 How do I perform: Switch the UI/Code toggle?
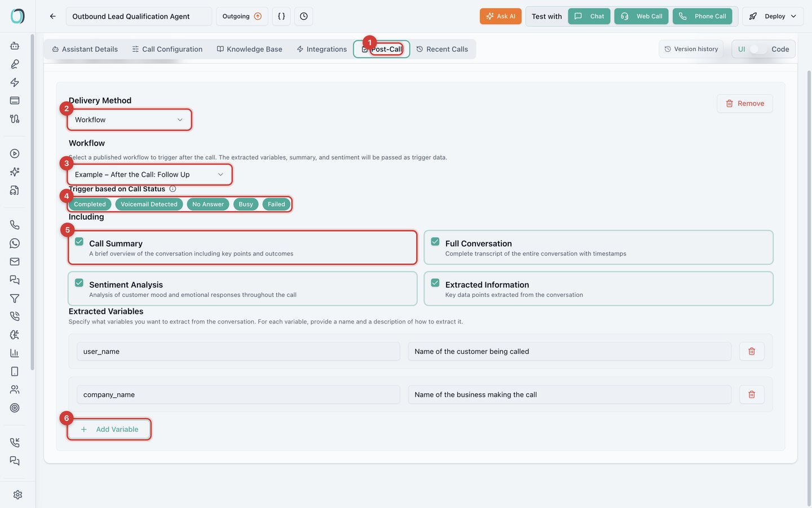coord(758,49)
